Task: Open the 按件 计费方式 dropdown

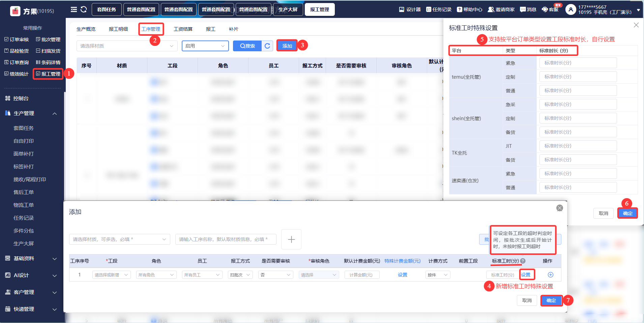Action: 438,275
